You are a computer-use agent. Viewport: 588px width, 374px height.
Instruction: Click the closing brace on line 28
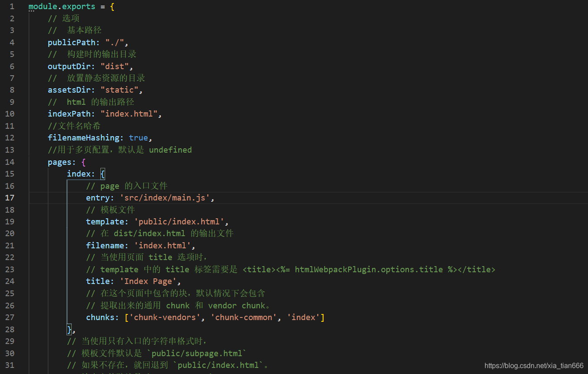(x=69, y=329)
